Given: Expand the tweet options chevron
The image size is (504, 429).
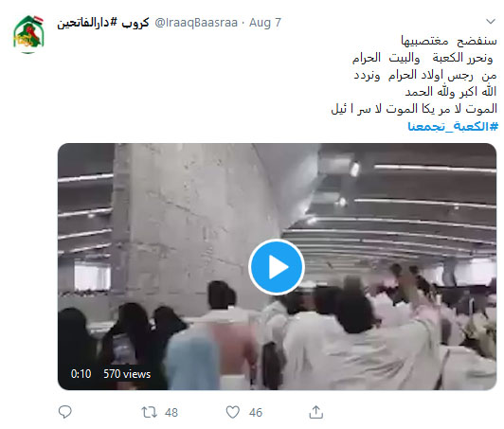Looking at the screenshot, I should coord(491,22).
